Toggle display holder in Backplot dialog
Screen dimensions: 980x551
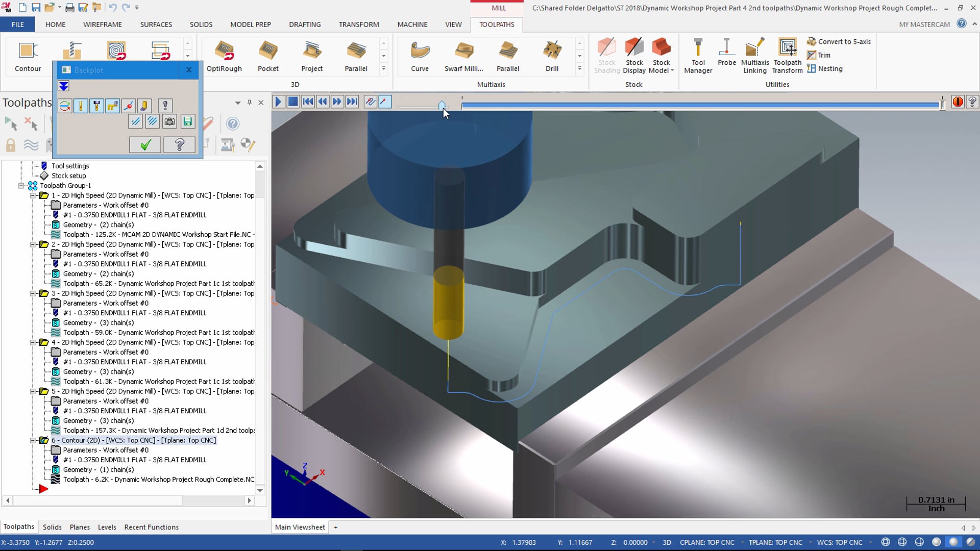96,106
